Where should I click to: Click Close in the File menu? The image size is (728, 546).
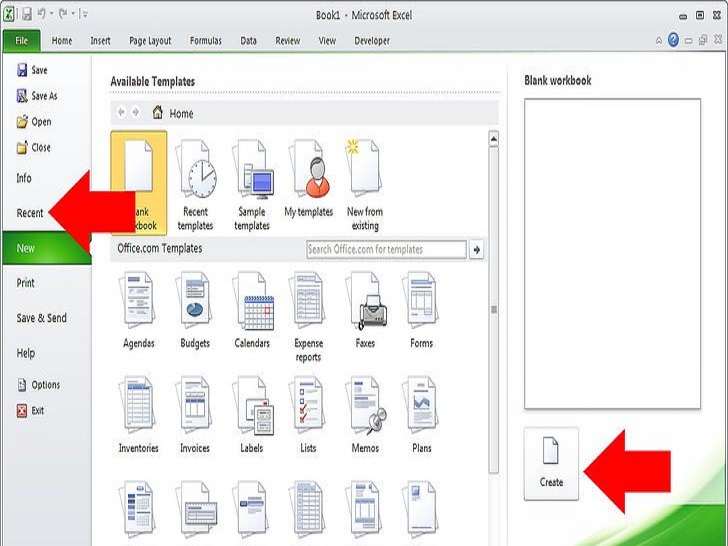[x=33, y=148]
